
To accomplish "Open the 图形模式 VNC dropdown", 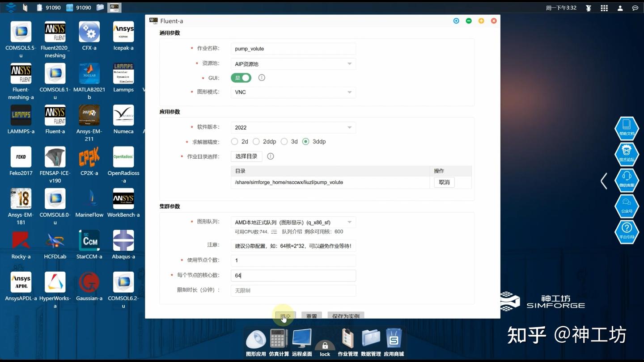I will 293,92.
